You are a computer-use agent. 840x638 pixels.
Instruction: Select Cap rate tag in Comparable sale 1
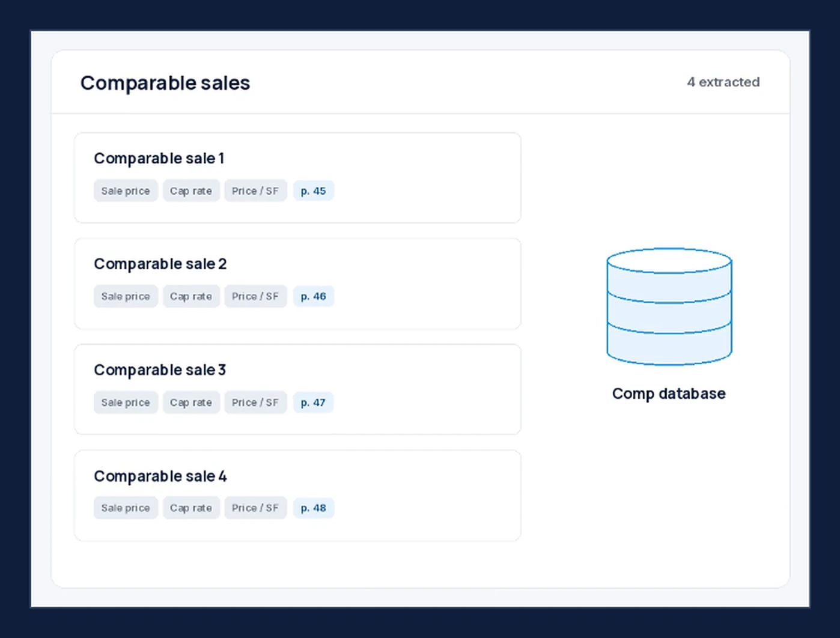pyautogui.click(x=191, y=191)
